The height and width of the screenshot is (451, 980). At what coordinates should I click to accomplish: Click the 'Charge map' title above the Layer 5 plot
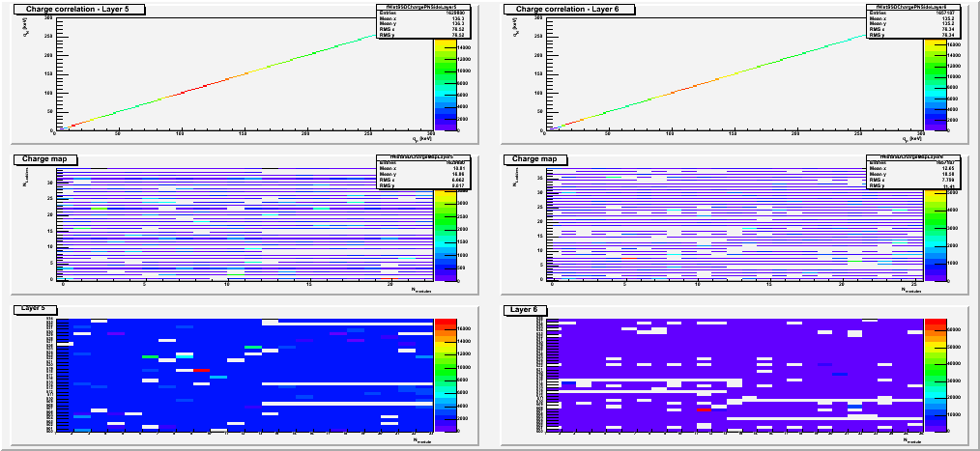[x=45, y=159]
